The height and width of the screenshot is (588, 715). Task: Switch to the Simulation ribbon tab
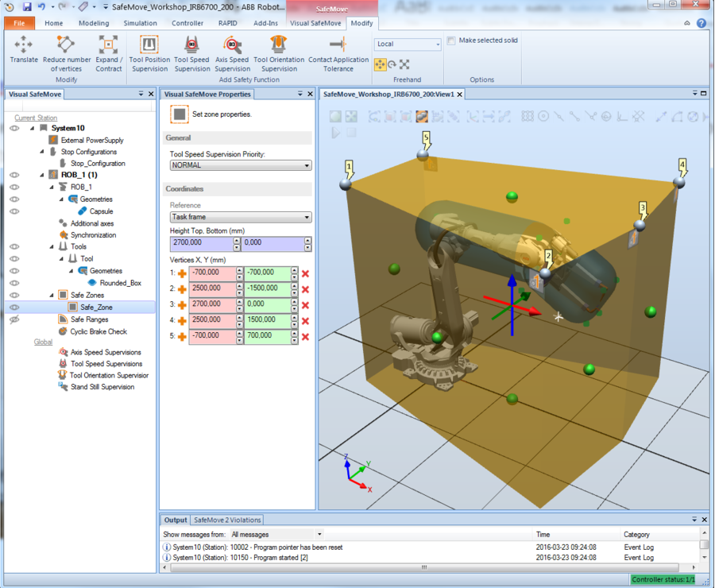(x=140, y=23)
